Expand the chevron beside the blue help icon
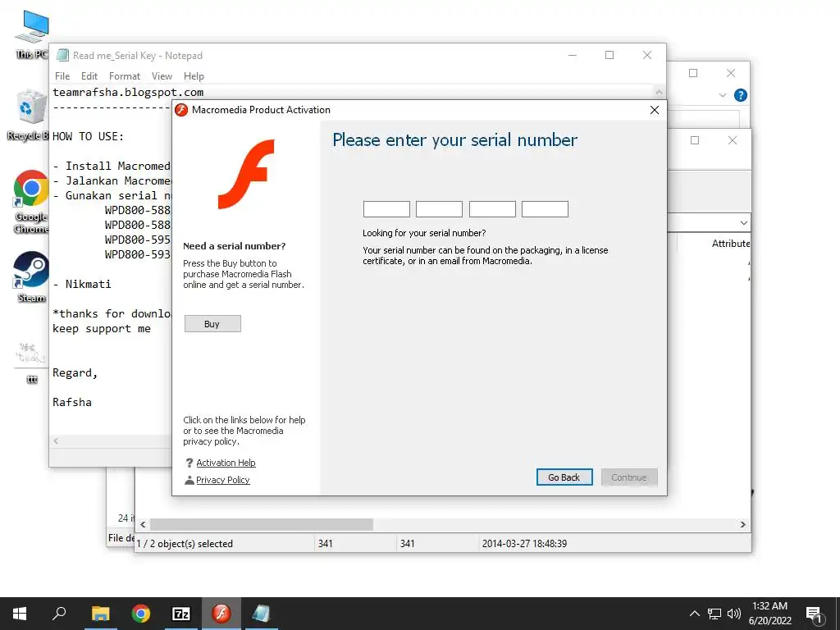Viewport: 840px width, 630px height. click(x=722, y=95)
